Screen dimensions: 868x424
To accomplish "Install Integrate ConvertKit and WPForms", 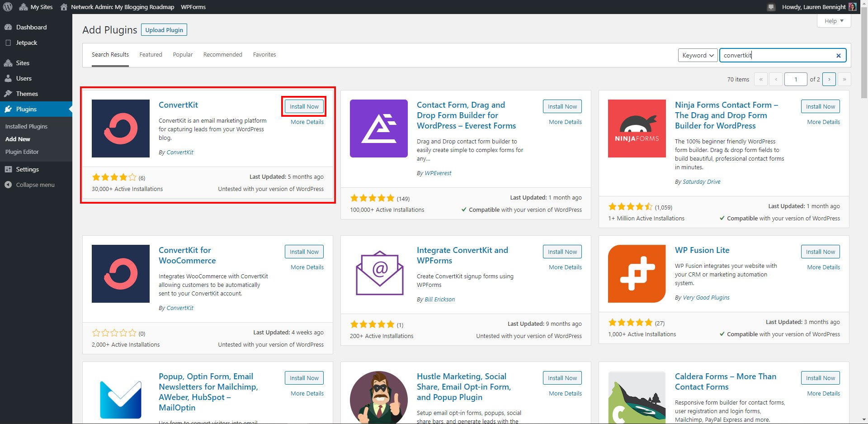I will (x=562, y=252).
